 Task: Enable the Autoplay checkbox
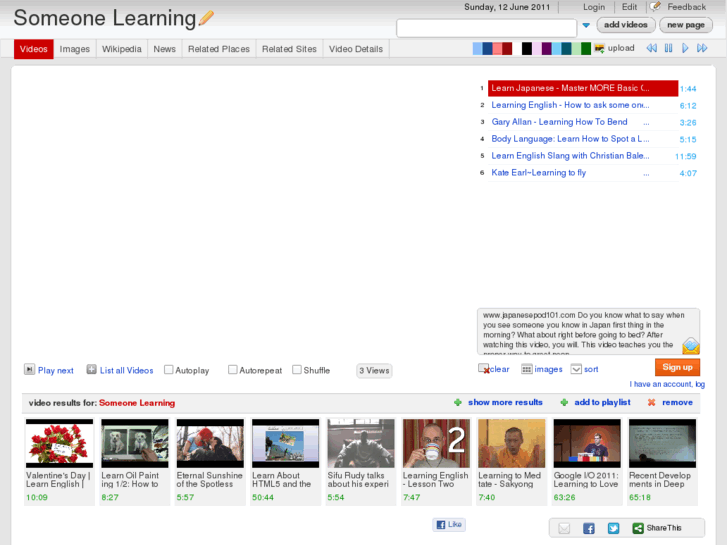coord(169,370)
